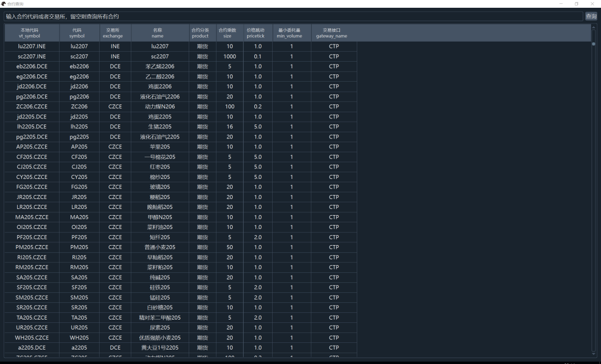Select cell TA205.CZCE

pyautogui.click(x=32, y=318)
